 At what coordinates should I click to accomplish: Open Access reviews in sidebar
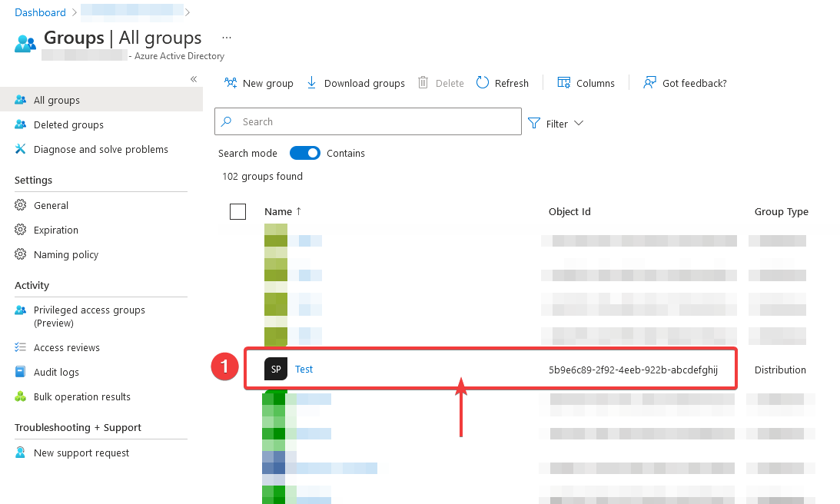click(67, 347)
